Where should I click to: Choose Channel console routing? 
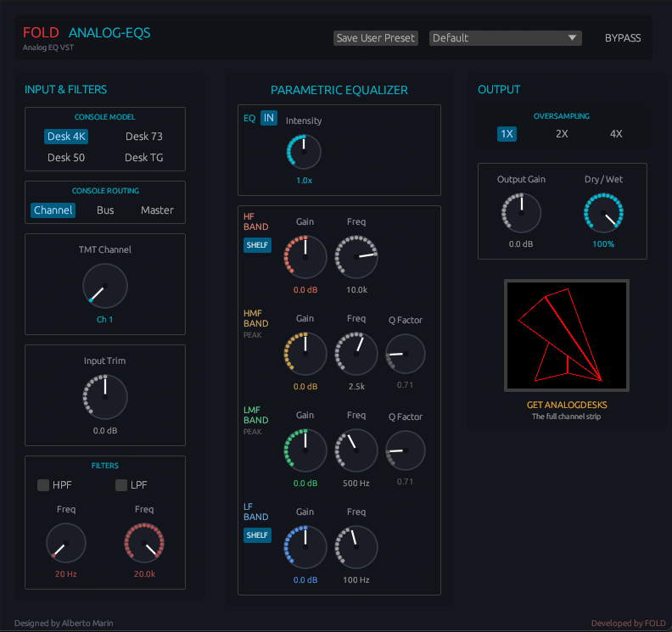(53, 210)
